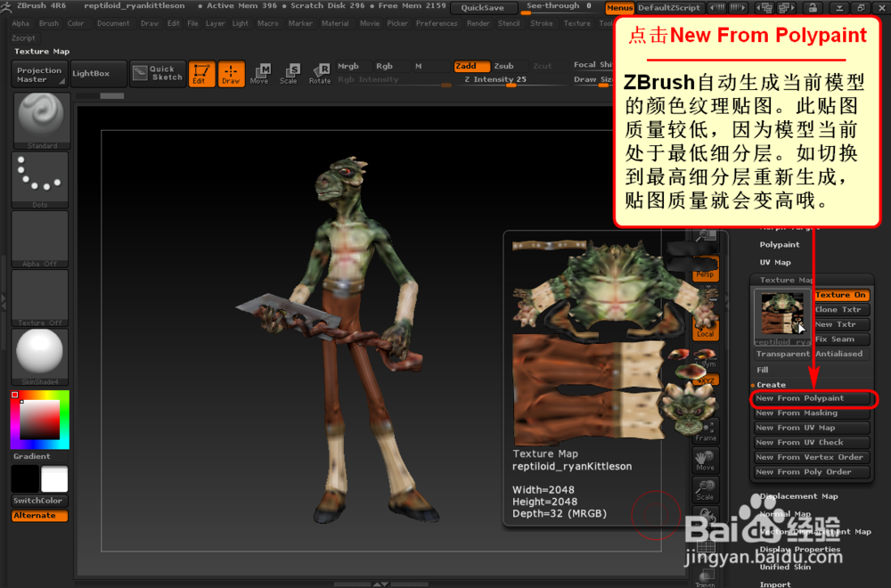Select the black secondary color swatch
The image size is (891, 588).
click(26, 478)
